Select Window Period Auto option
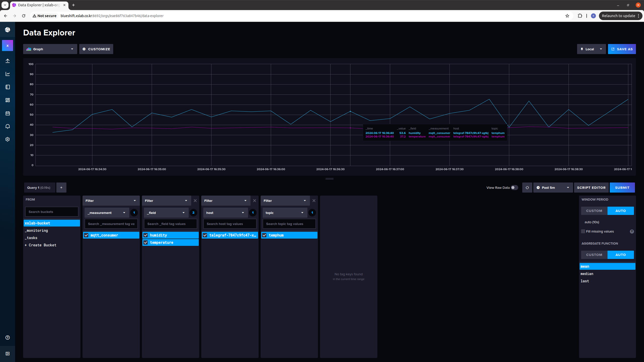Image resolution: width=644 pixels, height=362 pixels. [x=621, y=211]
